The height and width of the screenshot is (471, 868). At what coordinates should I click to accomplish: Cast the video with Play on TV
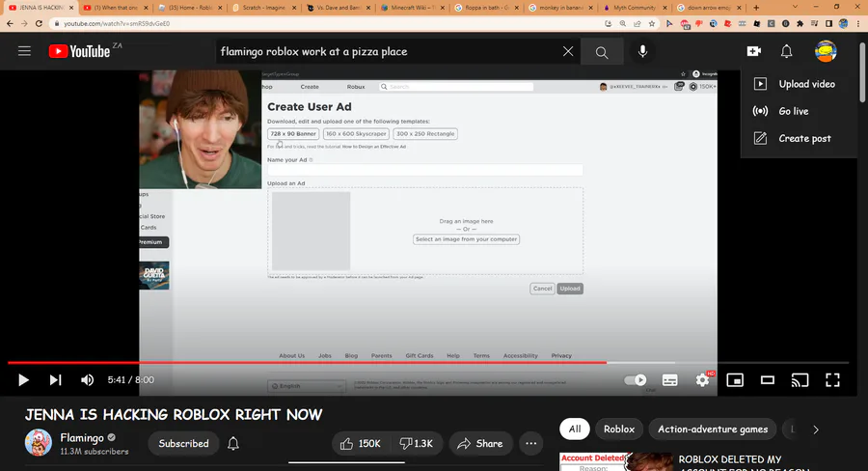[x=800, y=380]
